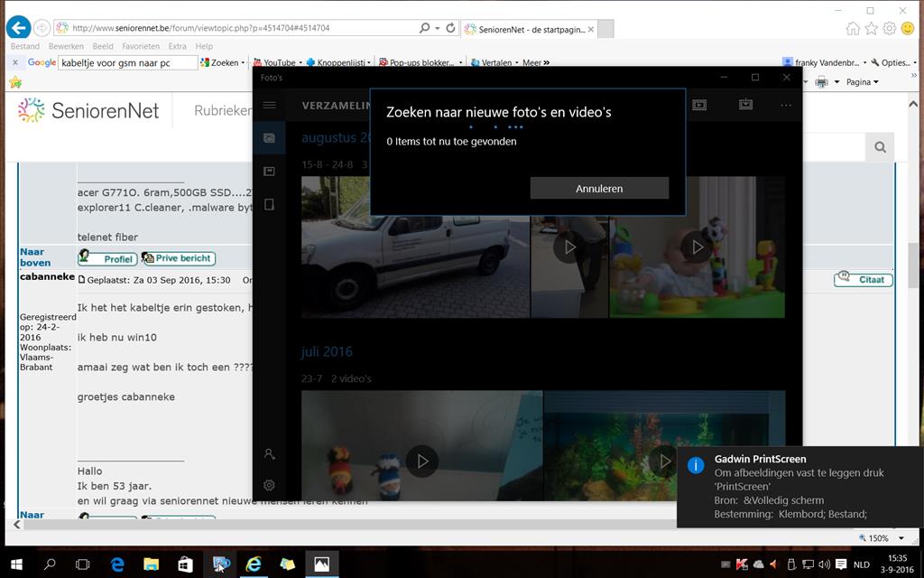Click the Photos settings gear icon
924x578 pixels.
tap(269, 485)
